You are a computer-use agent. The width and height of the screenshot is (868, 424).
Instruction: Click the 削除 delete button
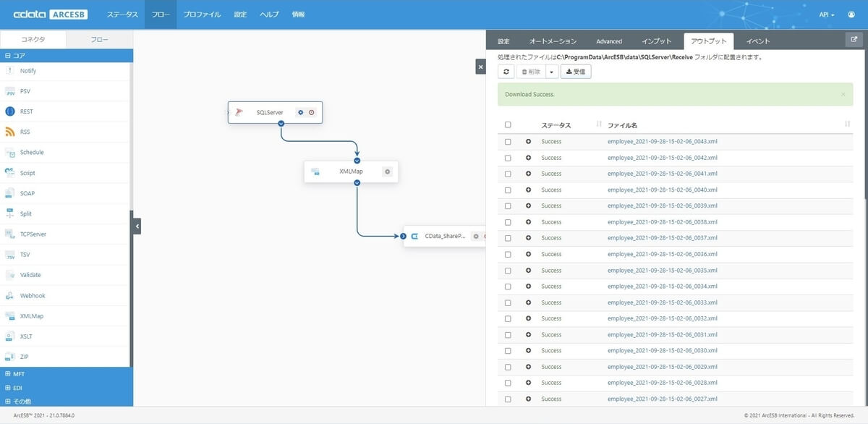(x=530, y=72)
